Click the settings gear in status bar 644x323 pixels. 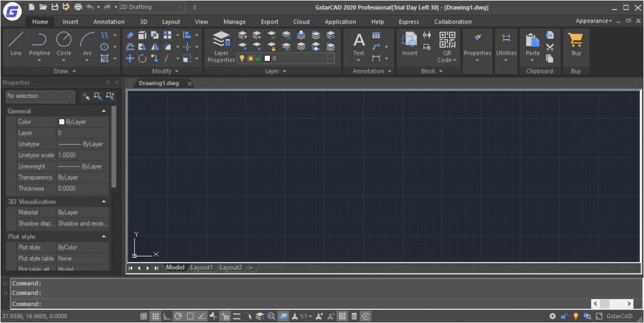pyautogui.click(x=552, y=316)
